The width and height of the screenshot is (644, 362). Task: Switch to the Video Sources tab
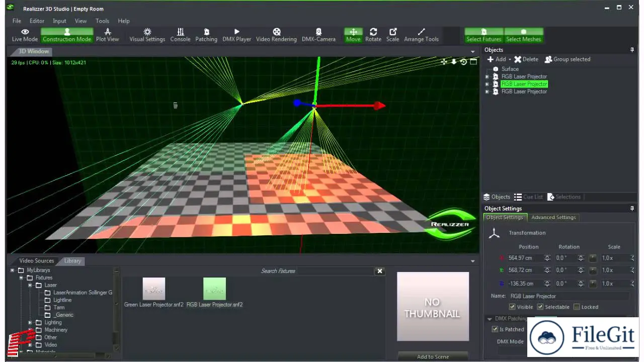click(36, 261)
